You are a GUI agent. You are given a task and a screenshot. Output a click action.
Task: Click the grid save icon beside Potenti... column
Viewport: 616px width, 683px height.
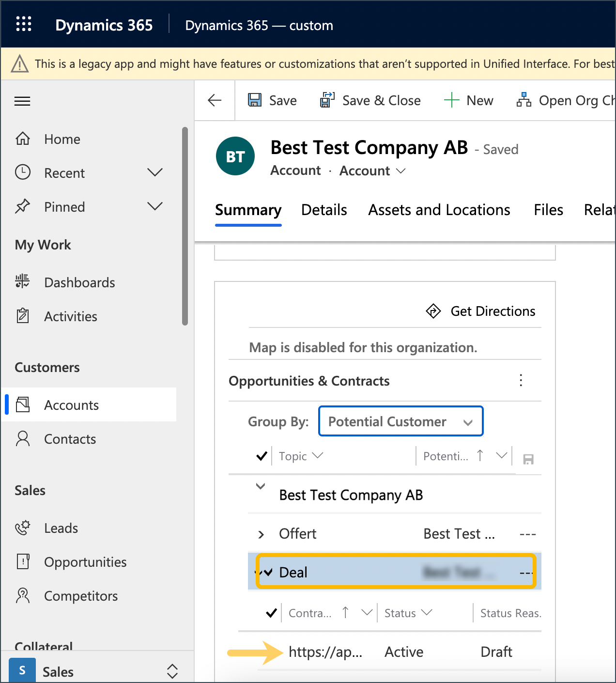coord(528,459)
